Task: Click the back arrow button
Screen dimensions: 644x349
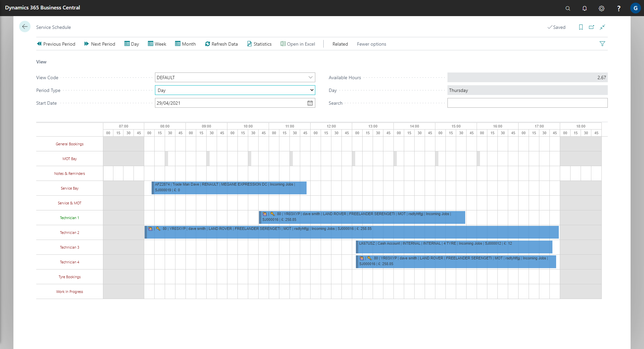Action: point(25,27)
